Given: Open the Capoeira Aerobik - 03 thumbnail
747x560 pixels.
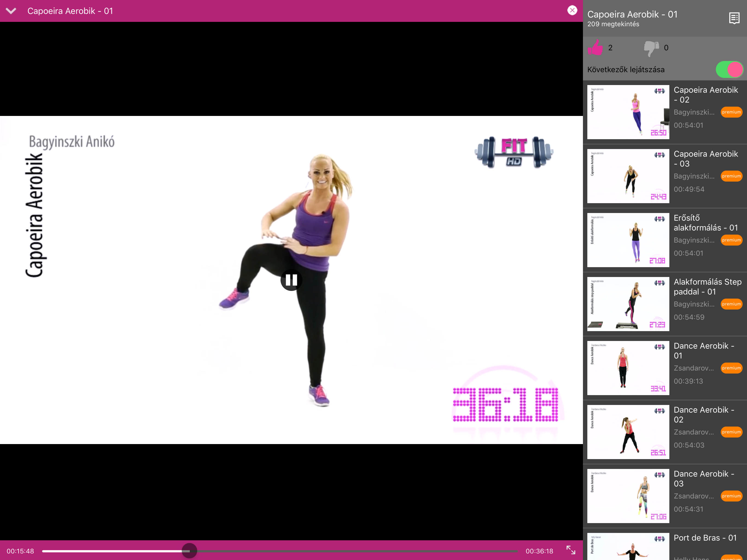Looking at the screenshot, I should point(628,176).
